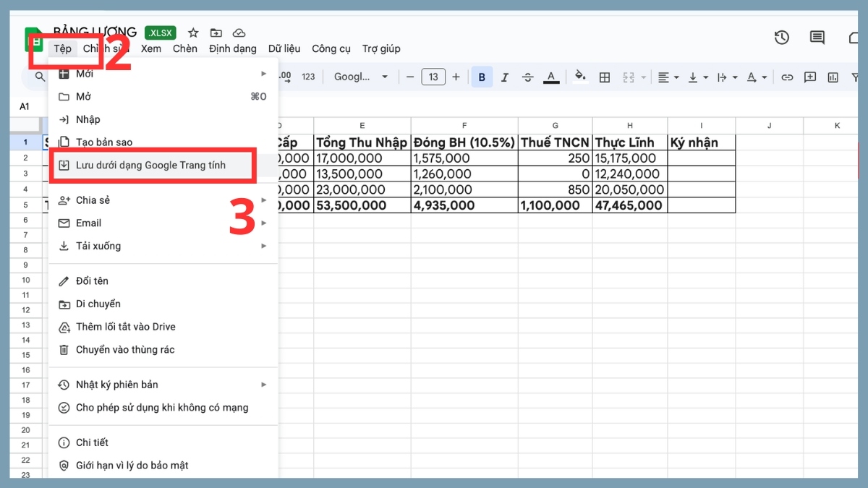Open the borders tool

pos(604,77)
